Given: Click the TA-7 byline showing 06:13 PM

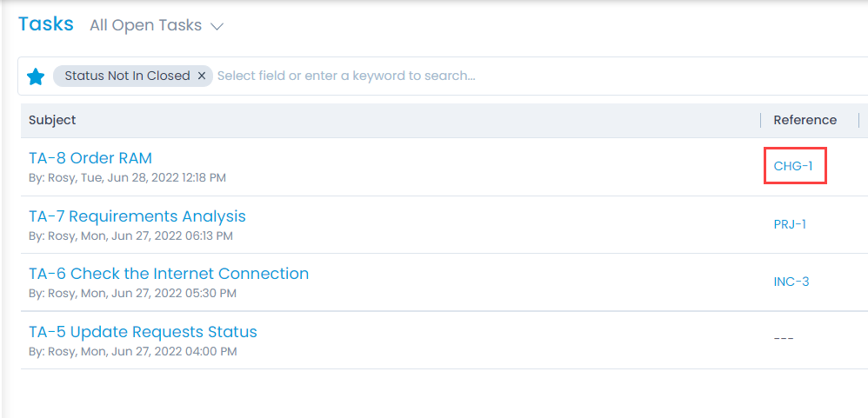Looking at the screenshot, I should pyautogui.click(x=130, y=236).
